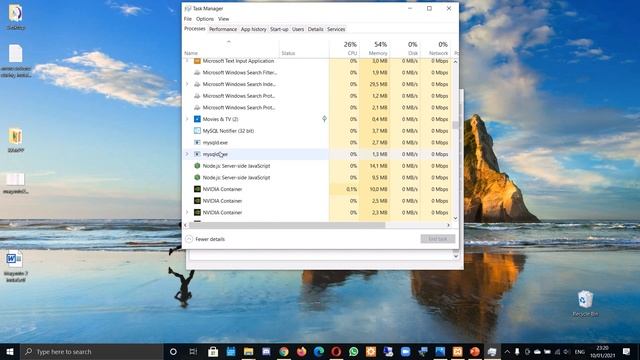Image resolution: width=640 pixels, height=360 pixels.
Task: Click the Microsoft Text Input Application icon
Action: pyautogui.click(x=197, y=61)
